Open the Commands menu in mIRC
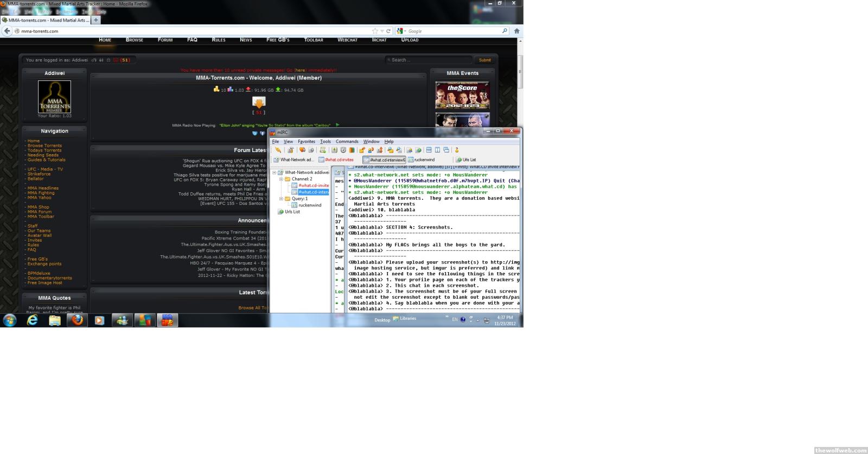 (347, 142)
